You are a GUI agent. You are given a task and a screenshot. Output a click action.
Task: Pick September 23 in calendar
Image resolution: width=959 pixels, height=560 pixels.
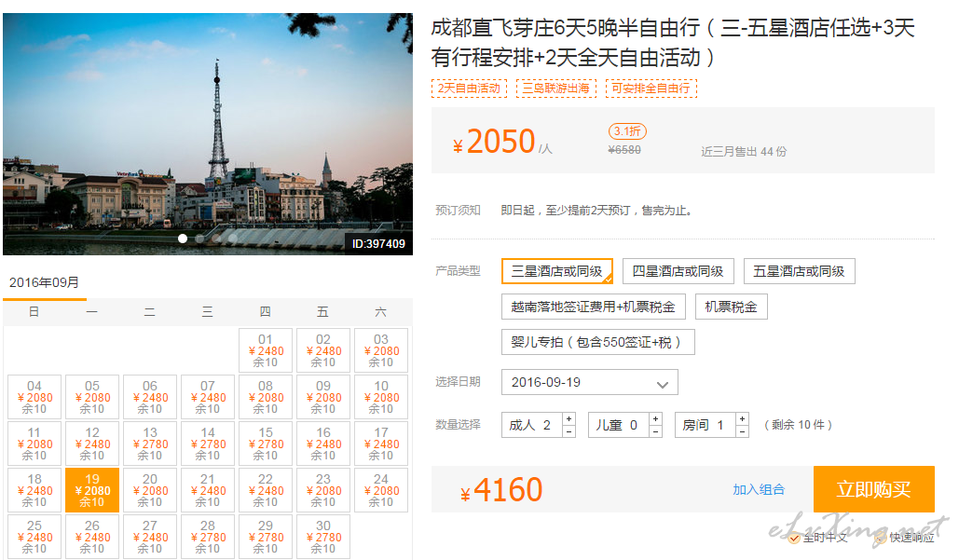click(x=322, y=490)
